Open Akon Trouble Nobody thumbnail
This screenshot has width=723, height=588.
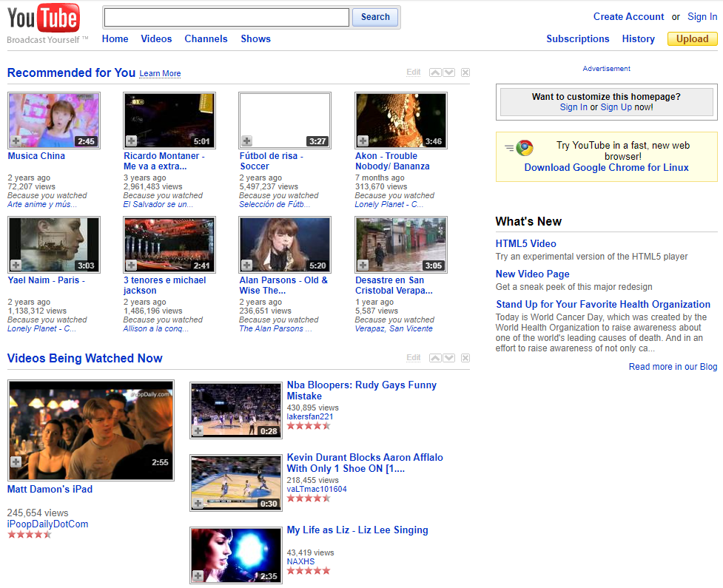[x=400, y=121]
